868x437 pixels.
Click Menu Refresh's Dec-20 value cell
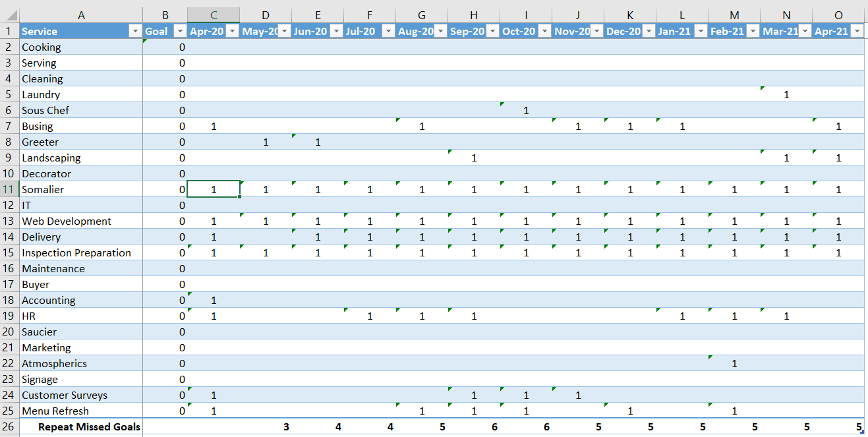click(630, 411)
